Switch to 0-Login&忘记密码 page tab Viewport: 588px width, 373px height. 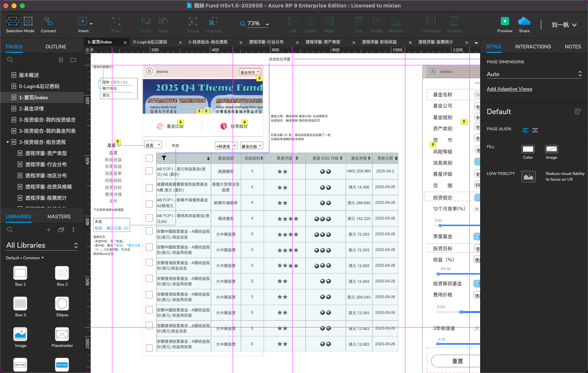coord(150,42)
